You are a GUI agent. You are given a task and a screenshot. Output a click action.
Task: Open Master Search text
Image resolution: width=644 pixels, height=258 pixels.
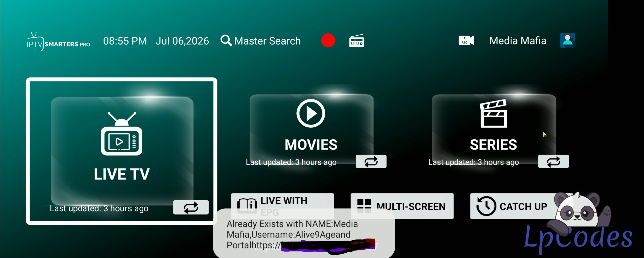[267, 41]
